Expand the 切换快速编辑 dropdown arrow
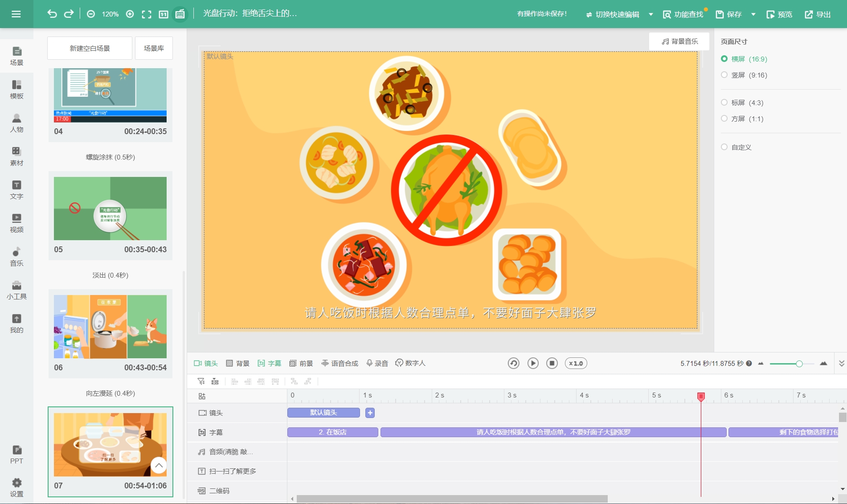Screen dimensions: 847x504 point(651,15)
